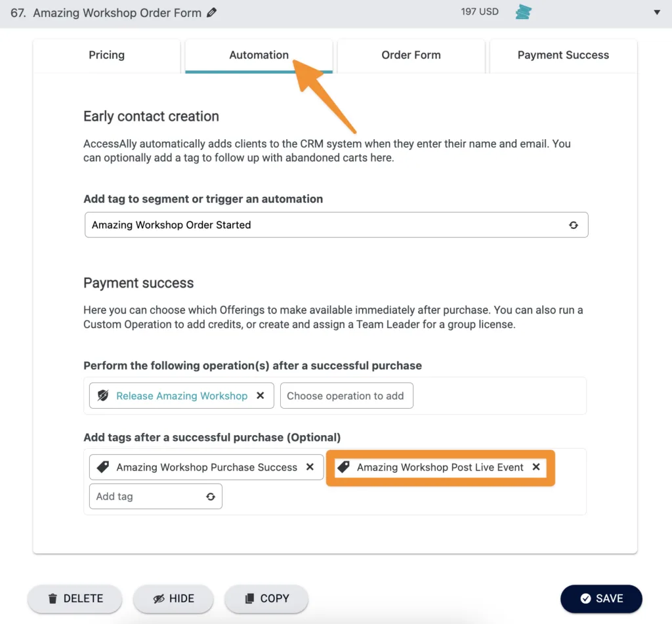This screenshot has width=672, height=624.
Task: Delete this order form
Action: 75,598
